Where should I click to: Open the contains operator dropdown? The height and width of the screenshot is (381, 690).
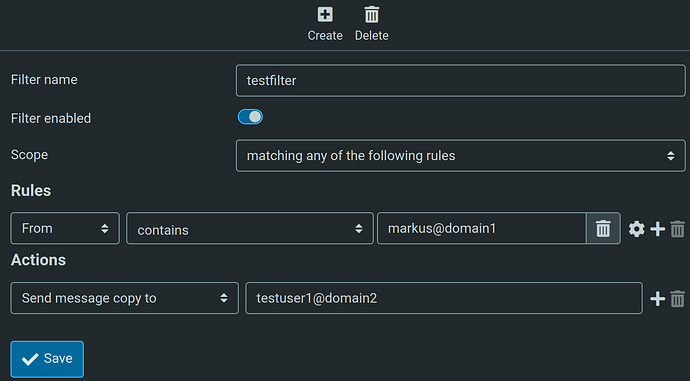tap(250, 228)
